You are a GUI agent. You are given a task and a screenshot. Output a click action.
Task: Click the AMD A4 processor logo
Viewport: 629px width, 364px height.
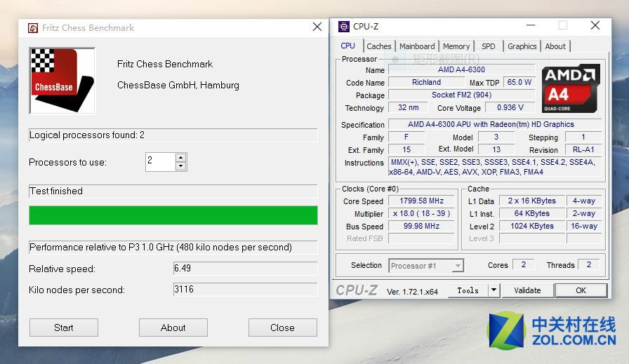tap(571, 88)
